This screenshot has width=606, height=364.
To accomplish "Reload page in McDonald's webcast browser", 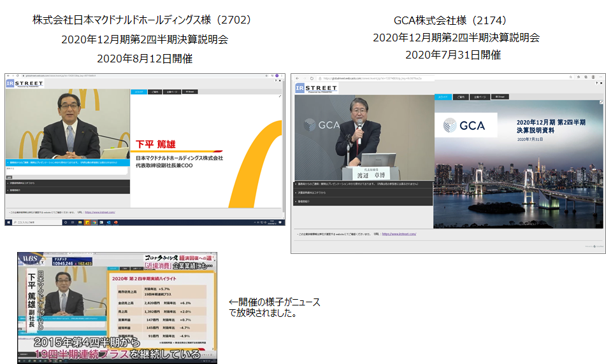I will pyautogui.click(x=18, y=76).
